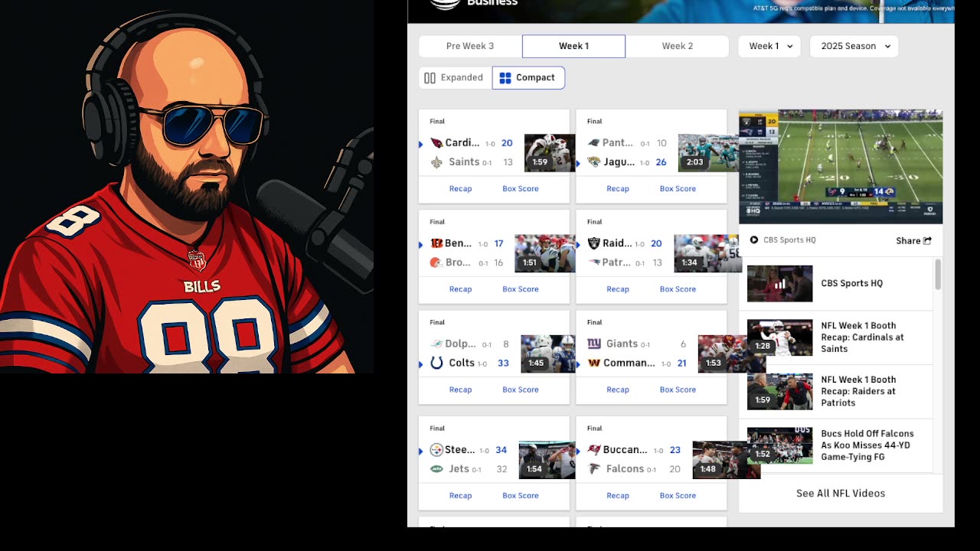The image size is (980, 551).
Task: Play the Buccaneers-Falcons 1:48 highlight thumbnail
Action: pos(727,460)
